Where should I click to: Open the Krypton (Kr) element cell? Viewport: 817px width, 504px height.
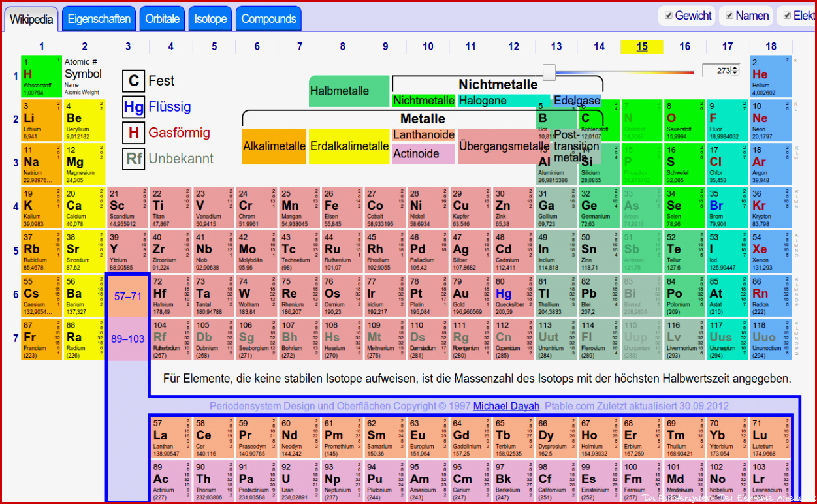(x=771, y=208)
